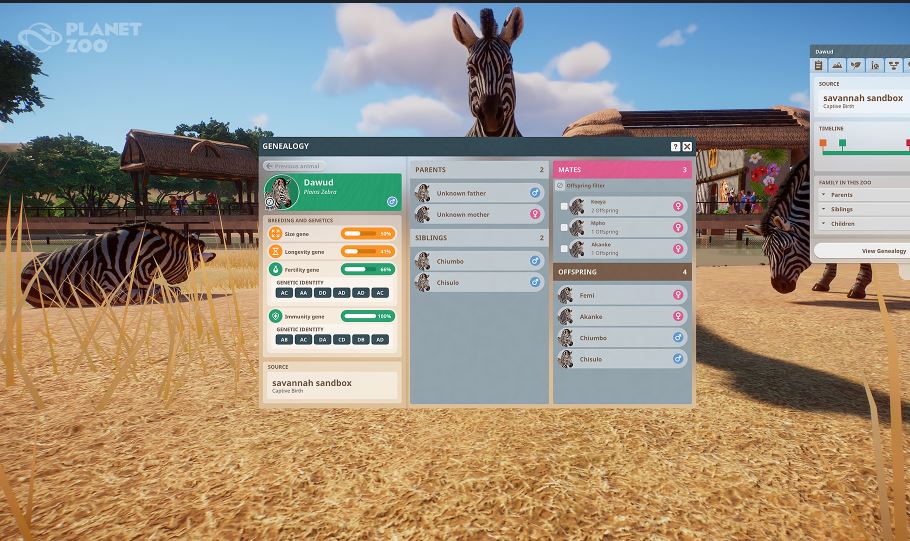Open the family tree tab in Dawud panel
The height and width of the screenshot is (541, 910).
pos(894,66)
